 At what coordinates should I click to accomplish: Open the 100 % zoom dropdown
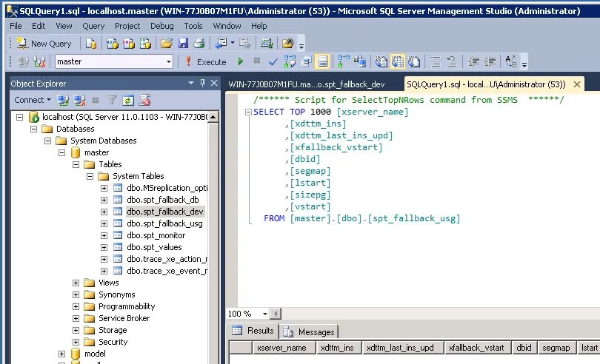(264, 314)
